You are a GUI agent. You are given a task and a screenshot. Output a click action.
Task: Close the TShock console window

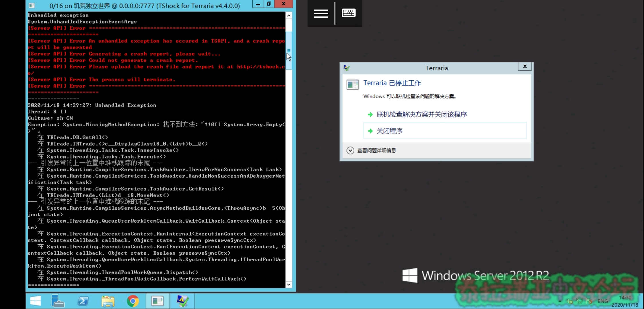point(284,4)
